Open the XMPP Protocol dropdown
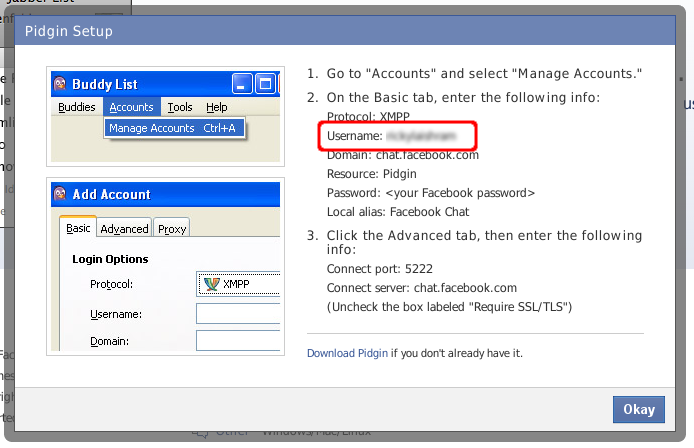 click(x=238, y=284)
